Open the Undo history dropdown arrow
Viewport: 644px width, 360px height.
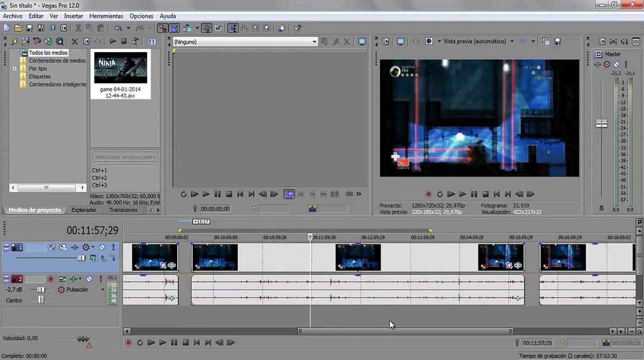tap(128, 28)
